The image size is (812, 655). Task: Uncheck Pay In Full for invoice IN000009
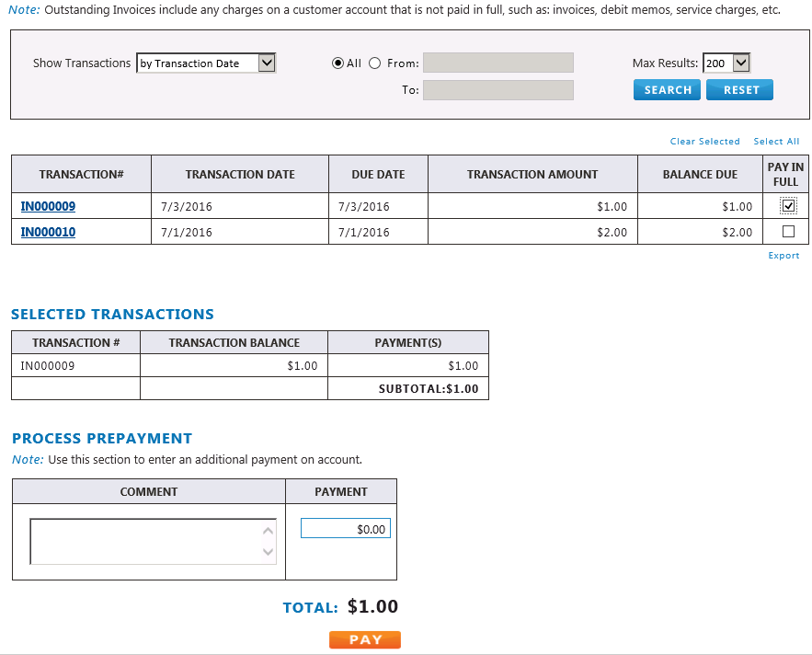787,206
